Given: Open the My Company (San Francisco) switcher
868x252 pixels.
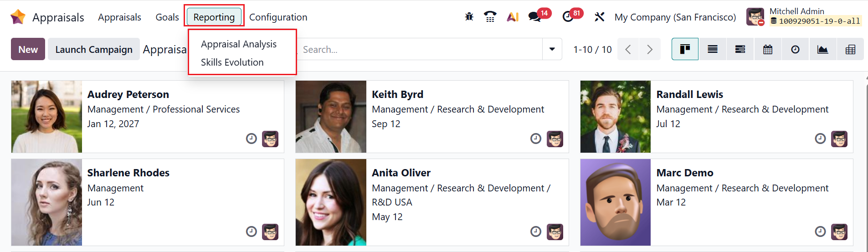Looking at the screenshot, I should pos(675,17).
